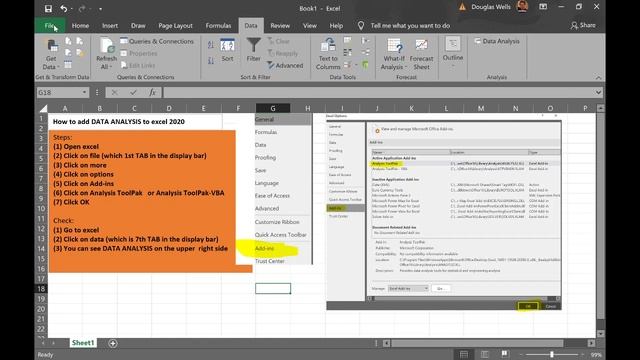Viewport: 640px width, 360px height.
Task: Switch to the Review tab
Action: [280, 26]
